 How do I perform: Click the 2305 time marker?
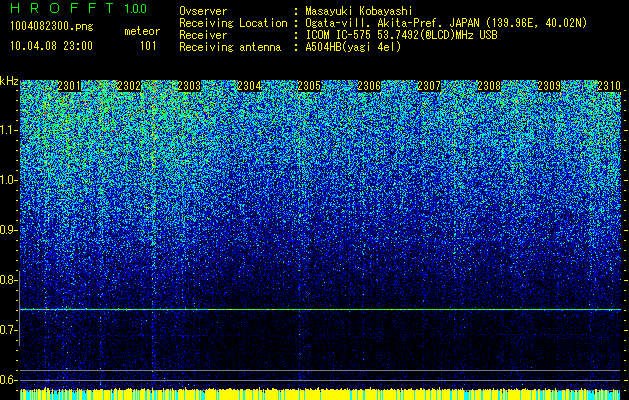(x=309, y=86)
